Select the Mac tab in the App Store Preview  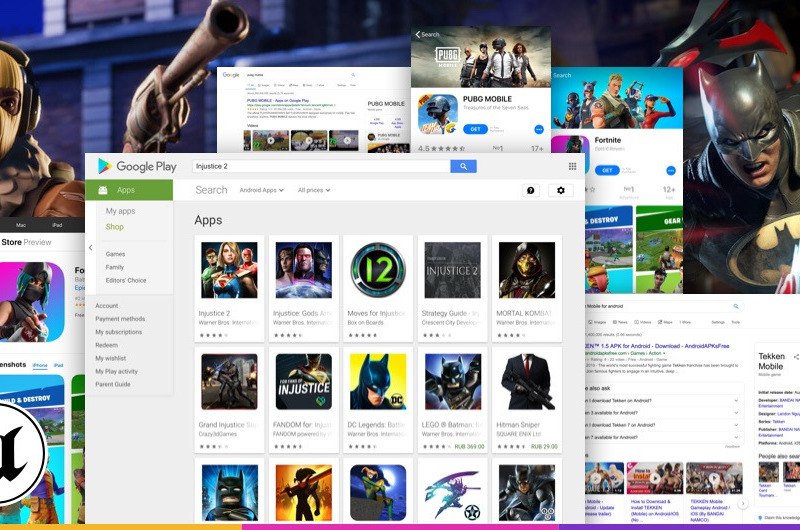pos(21,225)
